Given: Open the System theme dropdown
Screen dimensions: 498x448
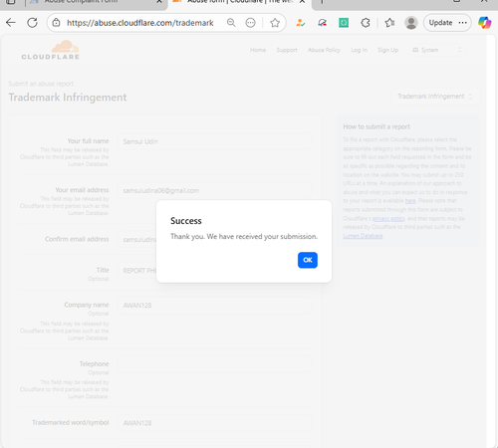Looking at the screenshot, I should coord(437,50).
